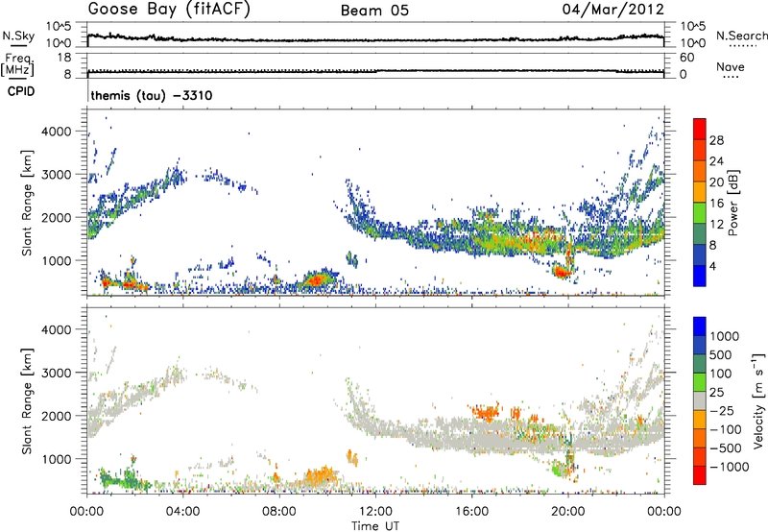The height and width of the screenshot is (532, 768).
Task: Select the 'themis (tau) -3310' text
Action: point(152,95)
